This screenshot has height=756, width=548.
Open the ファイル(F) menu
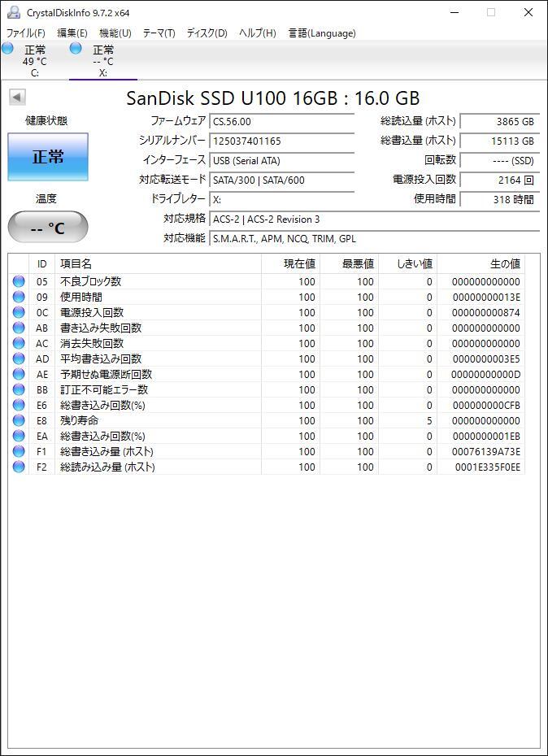[x=25, y=33]
